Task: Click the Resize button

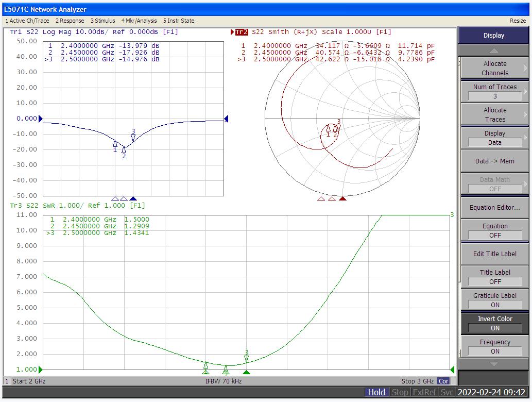Action: [x=518, y=21]
